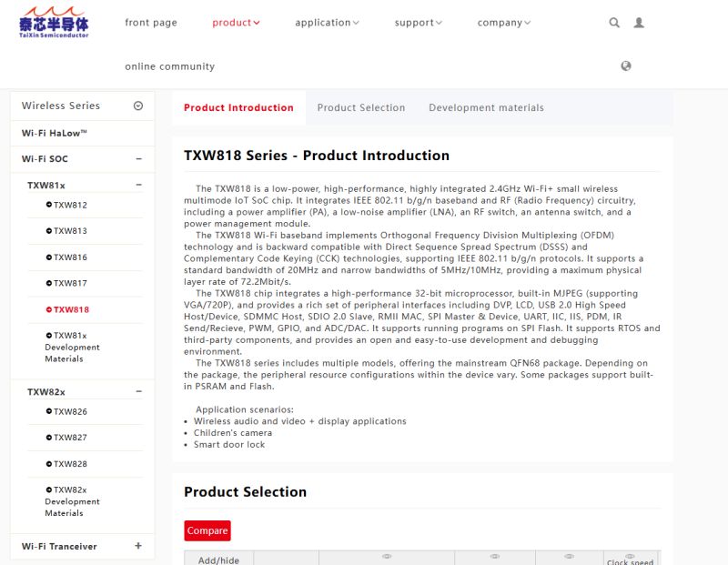Open TXW816 product page
Image resolution: width=728 pixels, height=565 pixels.
(70, 257)
